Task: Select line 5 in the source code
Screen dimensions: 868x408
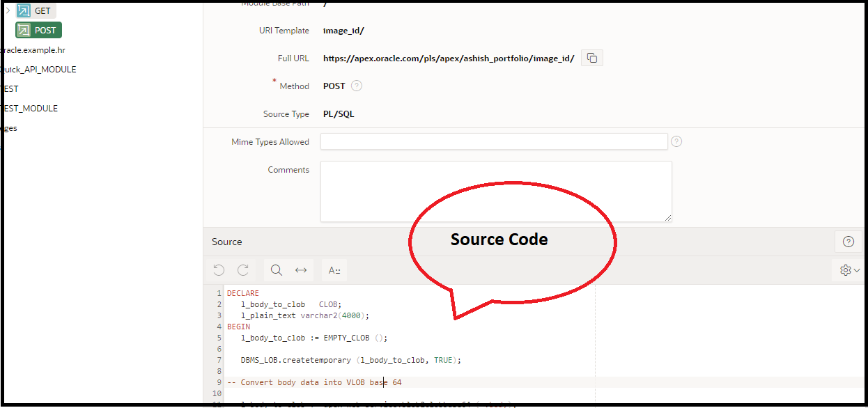Action: 313,338
